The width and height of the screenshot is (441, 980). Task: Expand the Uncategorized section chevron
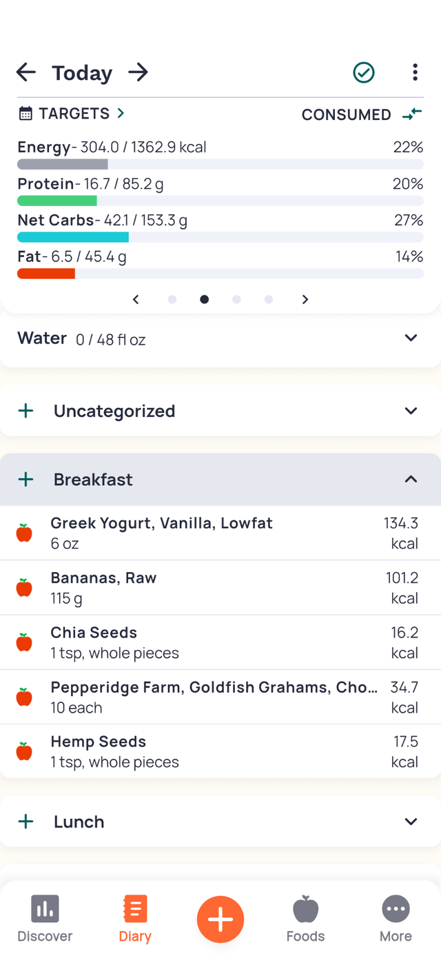click(411, 411)
